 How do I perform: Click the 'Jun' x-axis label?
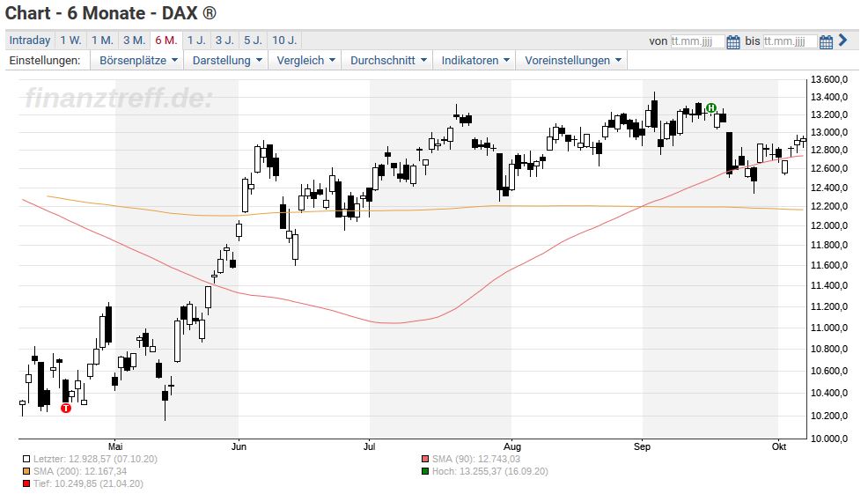(239, 446)
